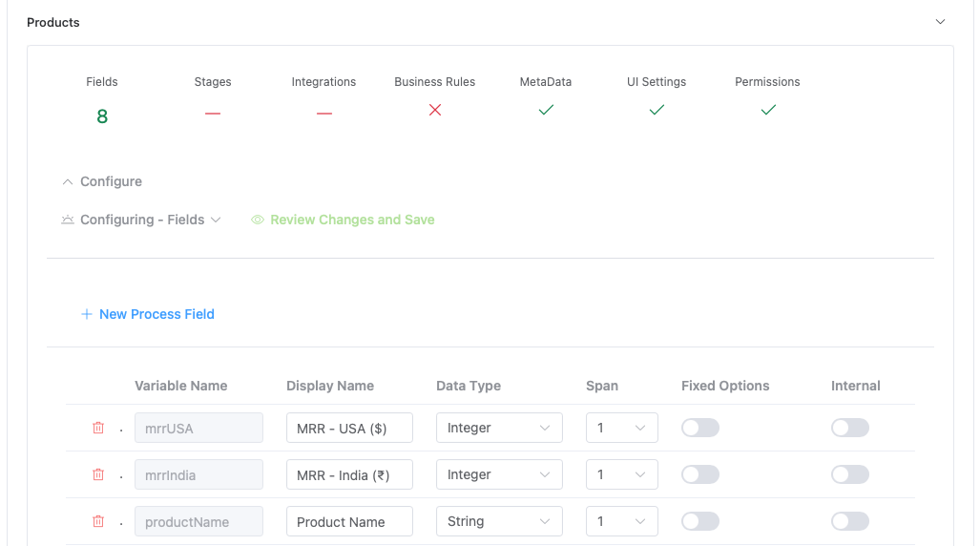Select the Permissions summary tab
The height and width of the screenshot is (546, 980).
coord(767,82)
